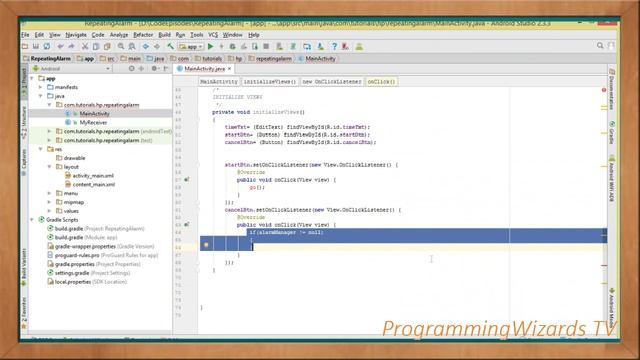Expand the androidTest package node
Viewport: 640px width, 360px height.
[x=50, y=131]
